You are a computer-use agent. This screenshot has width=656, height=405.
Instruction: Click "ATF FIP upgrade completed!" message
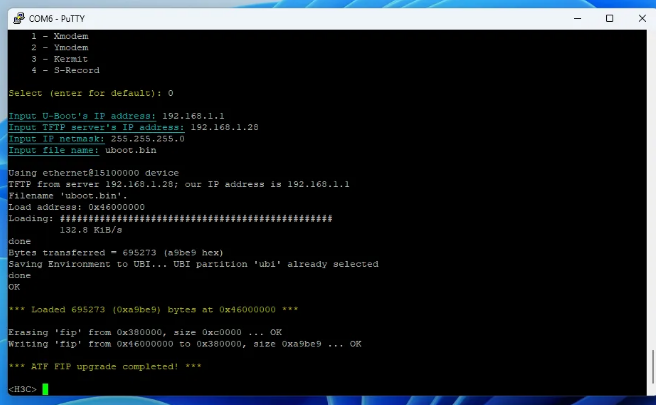click(x=105, y=366)
